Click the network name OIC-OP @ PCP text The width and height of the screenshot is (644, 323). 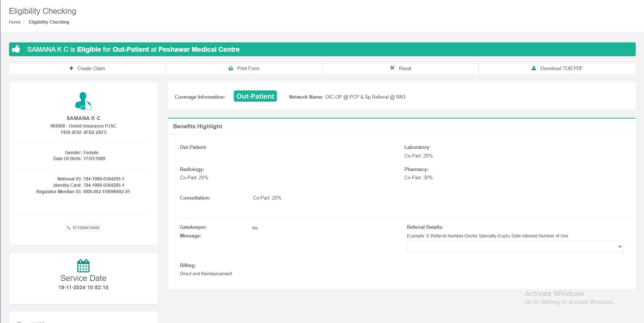[365, 97]
